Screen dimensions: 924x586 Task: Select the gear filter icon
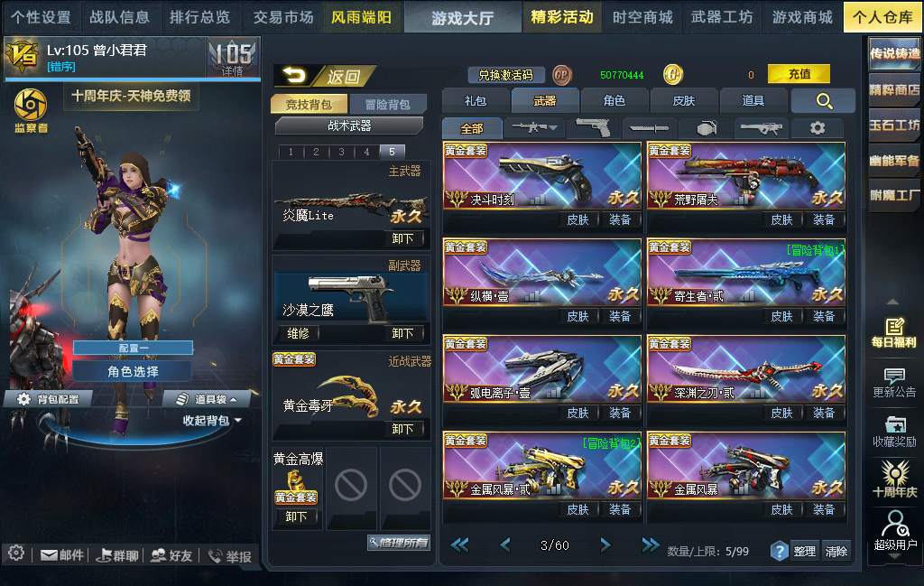click(x=818, y=128)
